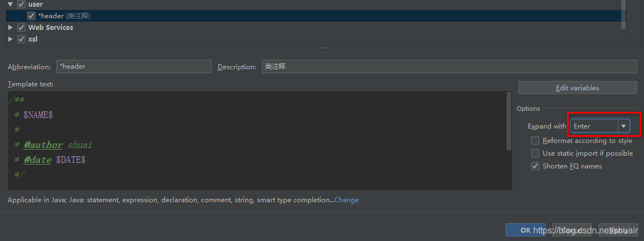The image size is (644, 241).
Task: Select the *header template row
Action: 316,16
